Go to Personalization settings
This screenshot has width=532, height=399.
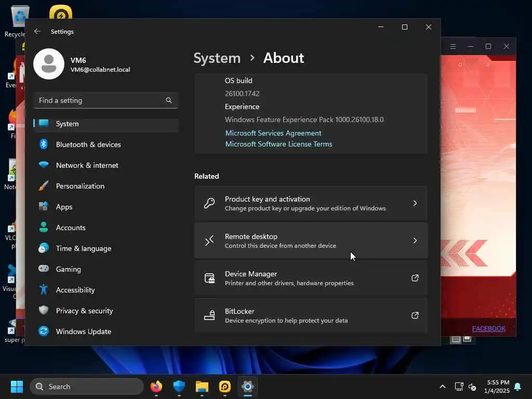point(106,186)
